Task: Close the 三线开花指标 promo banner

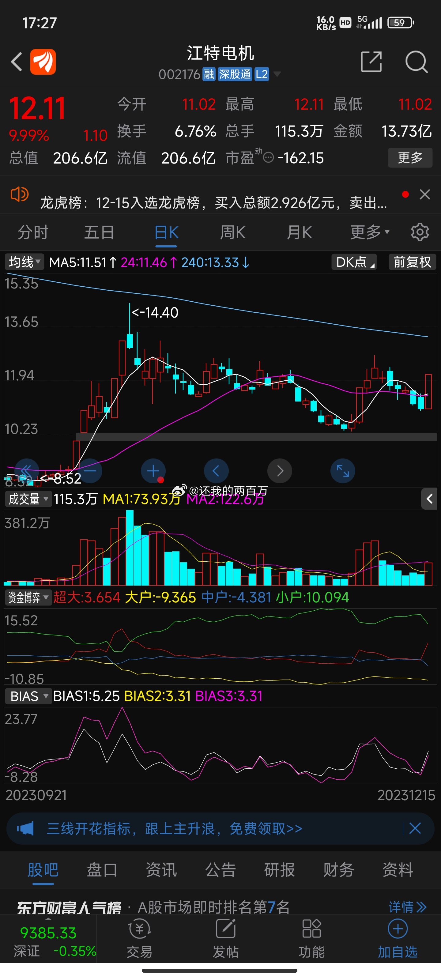Action: point(415,828)
